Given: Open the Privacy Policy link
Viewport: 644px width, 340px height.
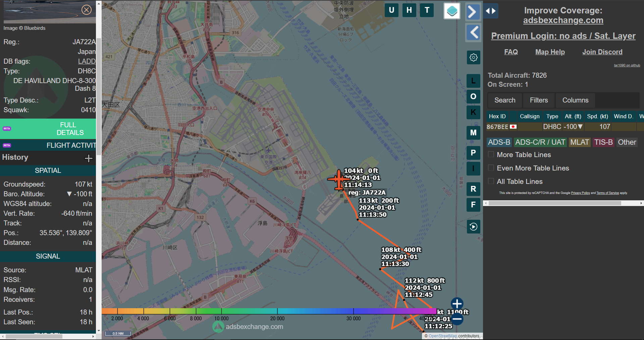Looking at the screenshot, I should pos(580,193).
